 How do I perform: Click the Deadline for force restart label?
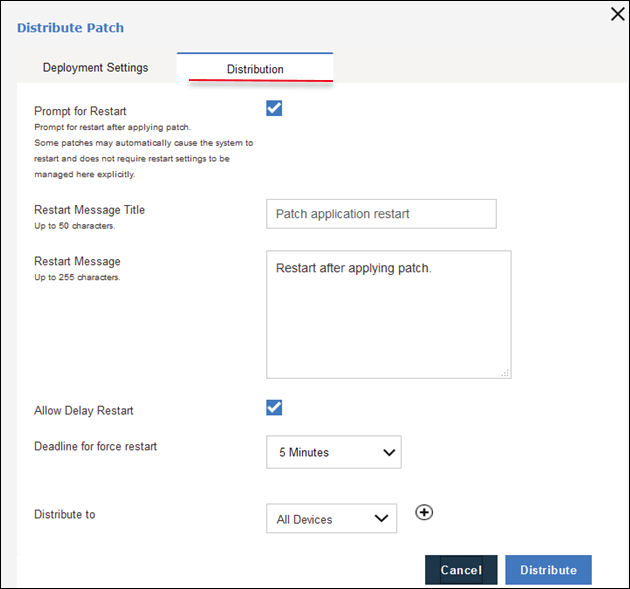tap(95, 446)
